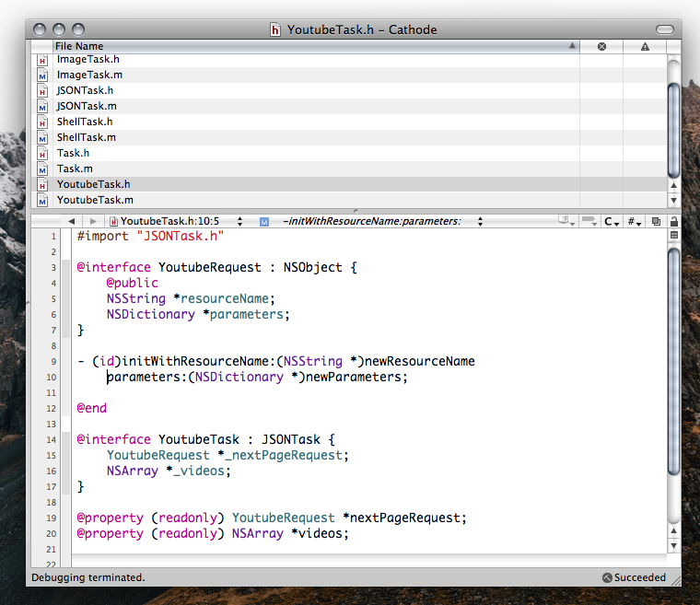Click line number 10 in the gutter
The height and width of the screenshot is (605, 700).
(x=52, y=378)
